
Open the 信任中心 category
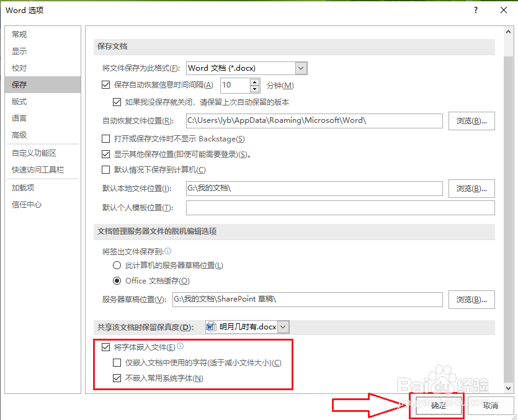[23, 205]
